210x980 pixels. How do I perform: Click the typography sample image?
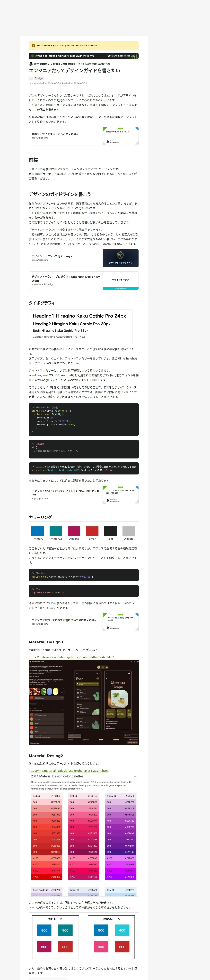point(81,326)
